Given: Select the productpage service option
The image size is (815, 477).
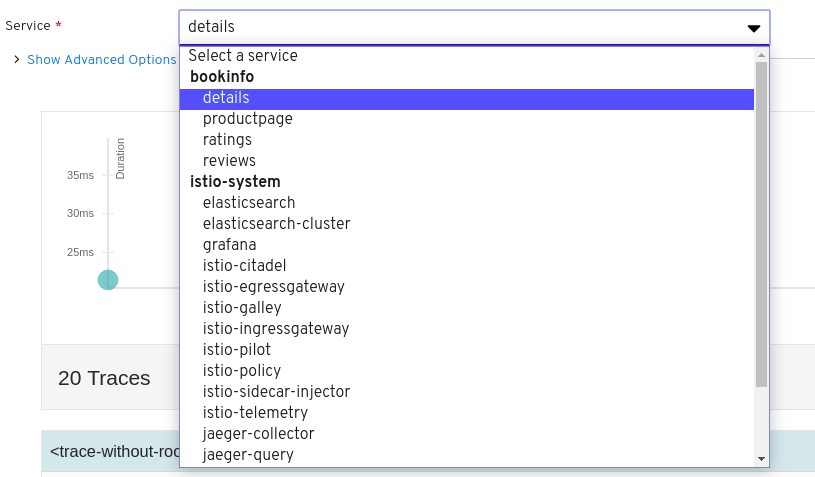Looking at the screenshot, I should 467,118.
